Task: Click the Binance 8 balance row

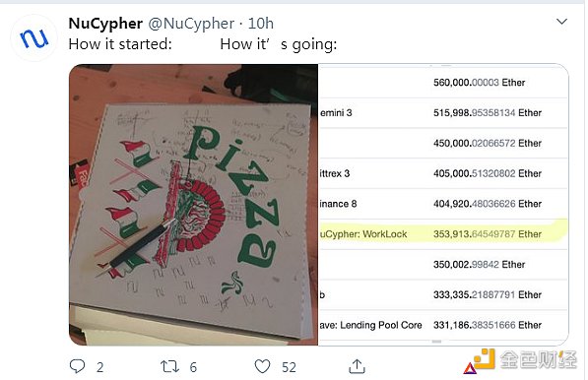Action: (443, 204)
